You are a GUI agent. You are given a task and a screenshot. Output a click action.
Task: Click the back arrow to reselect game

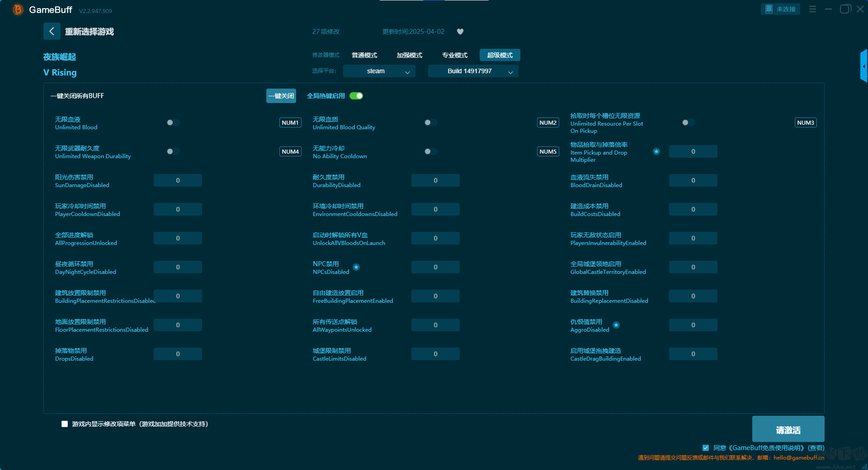[52, 31]
